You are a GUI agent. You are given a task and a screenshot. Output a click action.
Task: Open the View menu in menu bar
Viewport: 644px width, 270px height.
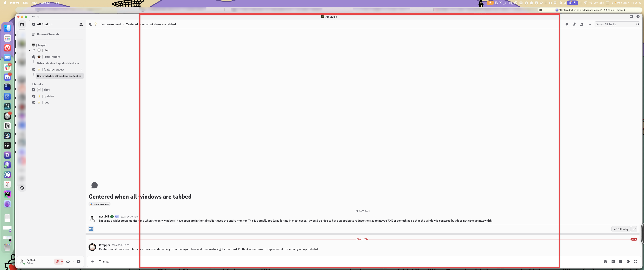[34, 3]
